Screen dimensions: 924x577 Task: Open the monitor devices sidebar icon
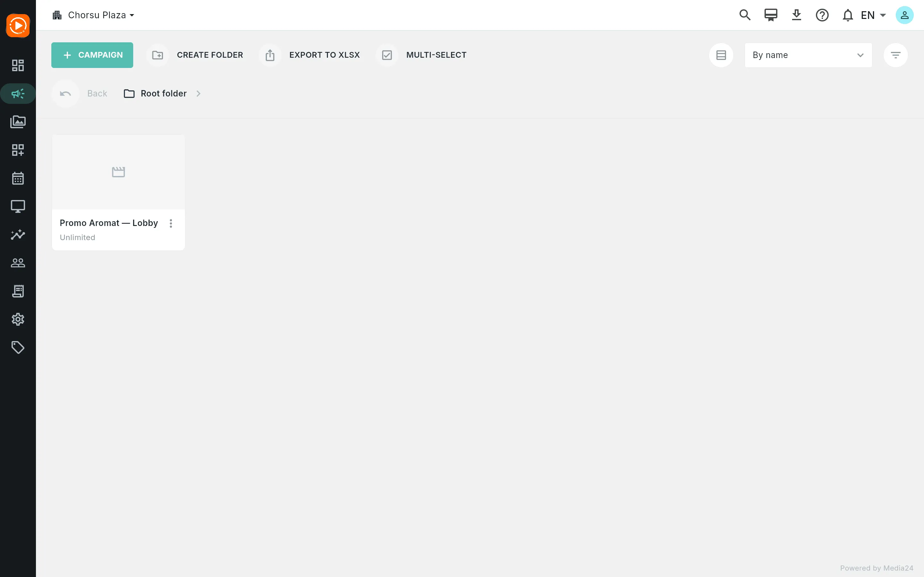coord(18,206)
